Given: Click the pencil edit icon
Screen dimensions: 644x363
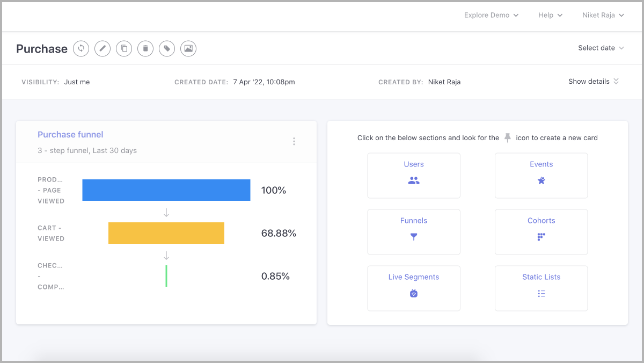Looking at the screenshot, I should [103, 49].
